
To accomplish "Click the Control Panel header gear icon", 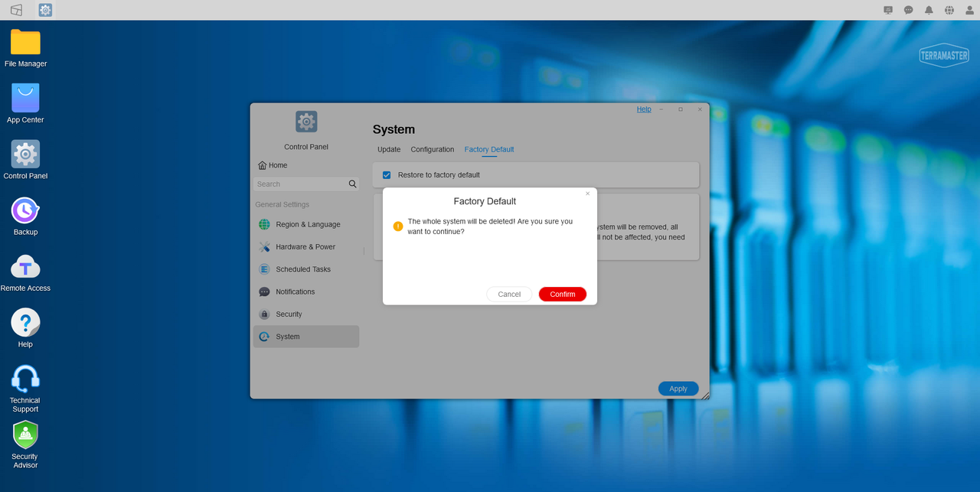I will tap(306, 121).
